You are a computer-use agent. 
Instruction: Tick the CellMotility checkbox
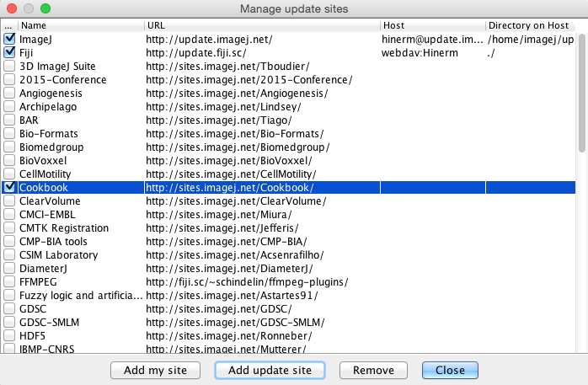[x=9, y=174]
